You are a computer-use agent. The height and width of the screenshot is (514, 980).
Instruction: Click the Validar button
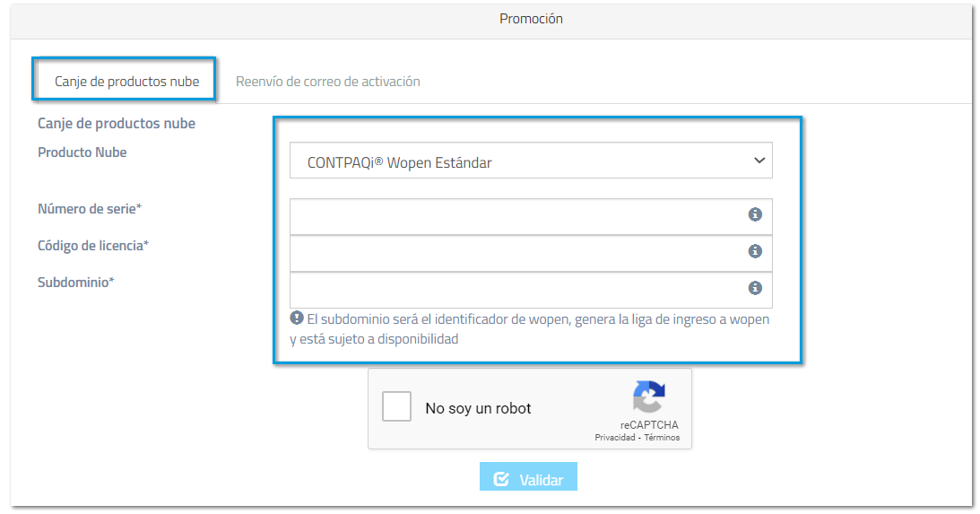[x=528, y=477]
